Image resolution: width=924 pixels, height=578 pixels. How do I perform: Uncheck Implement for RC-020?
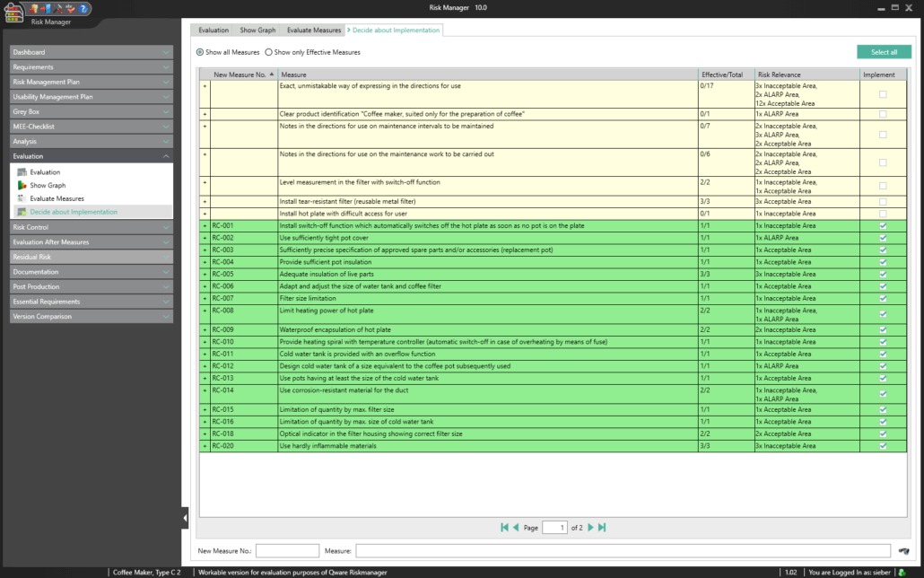pos(883,446)
